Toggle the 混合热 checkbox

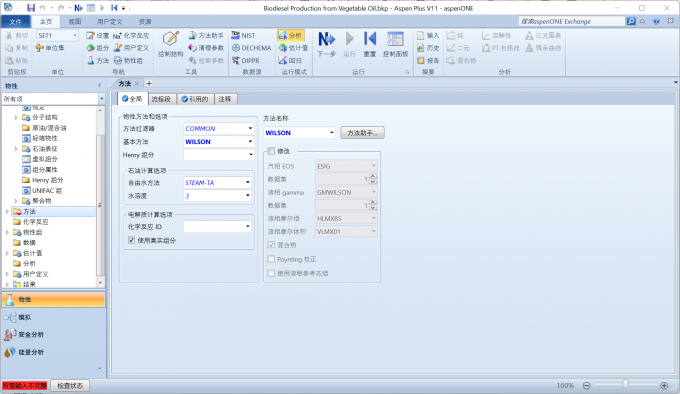click(271, 245)
